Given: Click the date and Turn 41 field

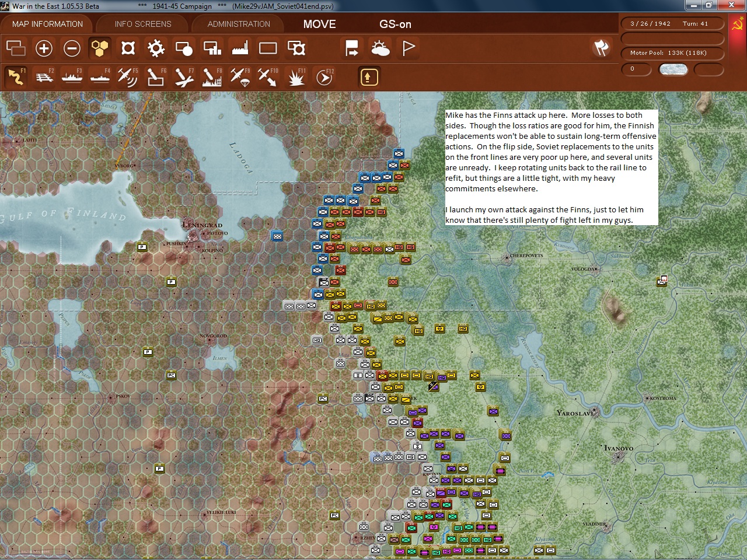Looking at the screenshot, I should pos(673,24).
